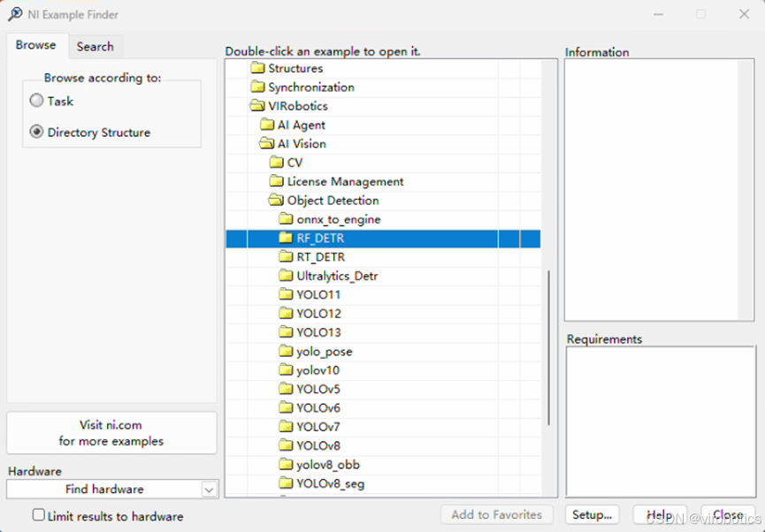Click the Add to Favorites button
This screenshot has height=532, width=765.
(x=497, y=514)
